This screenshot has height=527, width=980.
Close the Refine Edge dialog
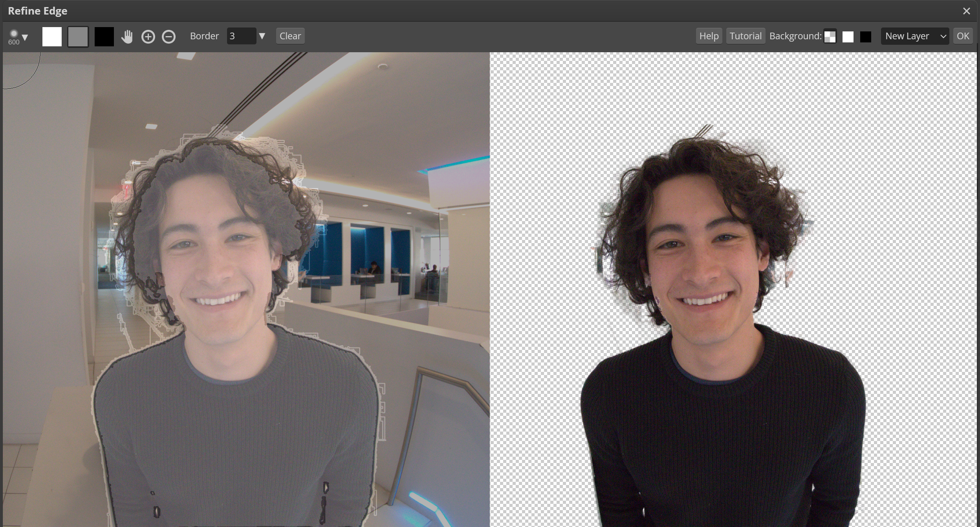[967, 11]
